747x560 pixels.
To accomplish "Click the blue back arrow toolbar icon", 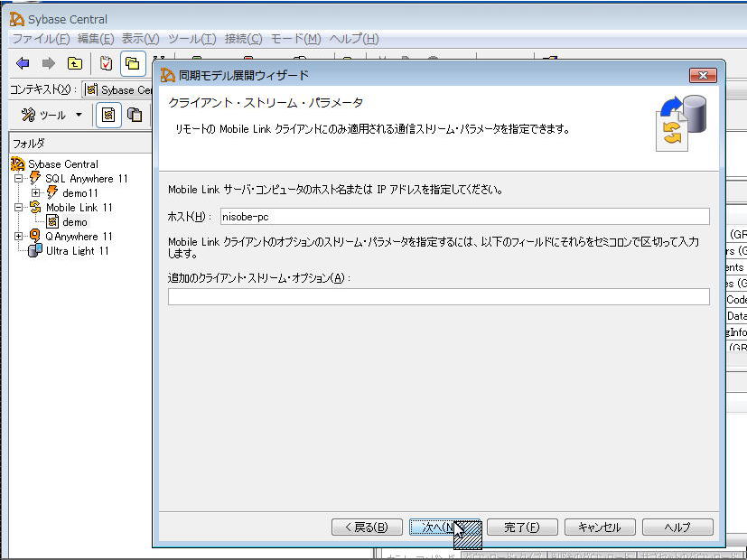I will pyautogui.click(x=23, y=63).
